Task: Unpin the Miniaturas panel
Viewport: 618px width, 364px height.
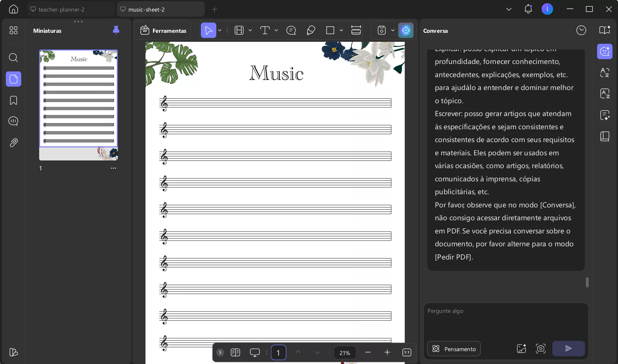Action: click(116, 30)
